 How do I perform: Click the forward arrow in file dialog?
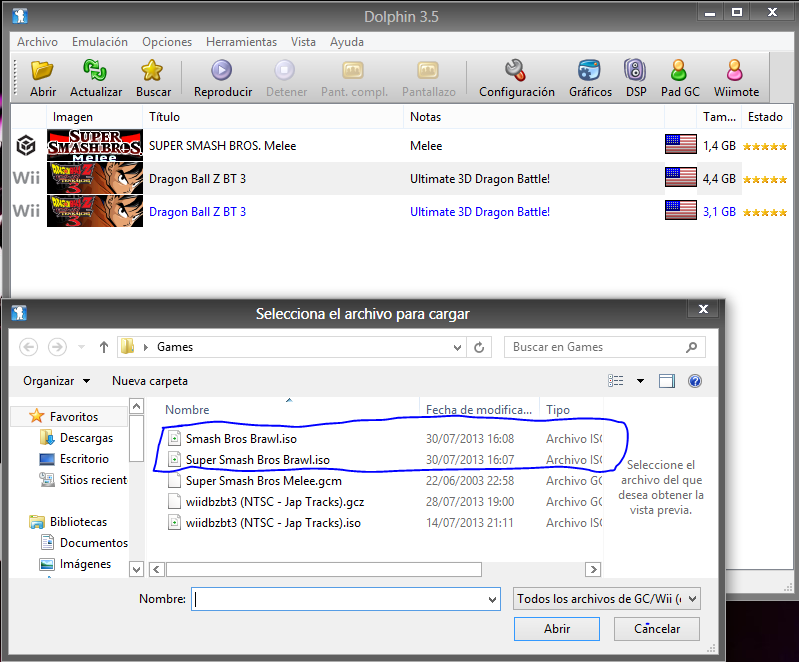coord(57,347)
